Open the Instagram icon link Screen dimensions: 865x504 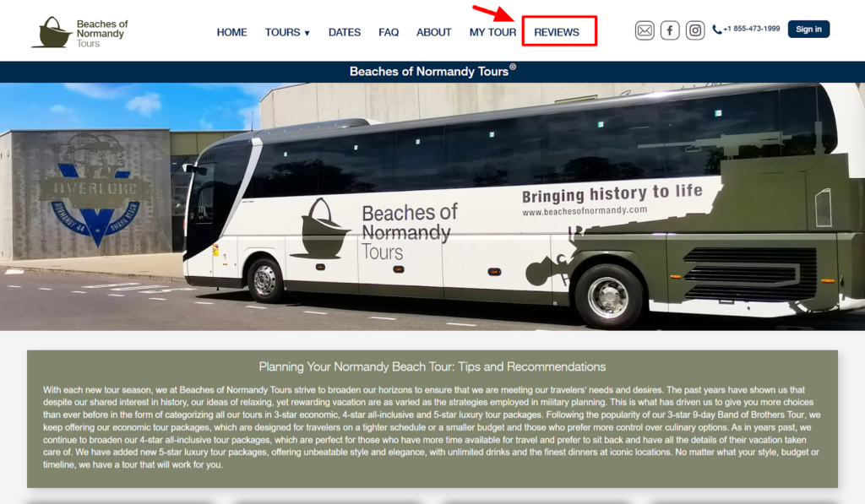tap(695, 30)
